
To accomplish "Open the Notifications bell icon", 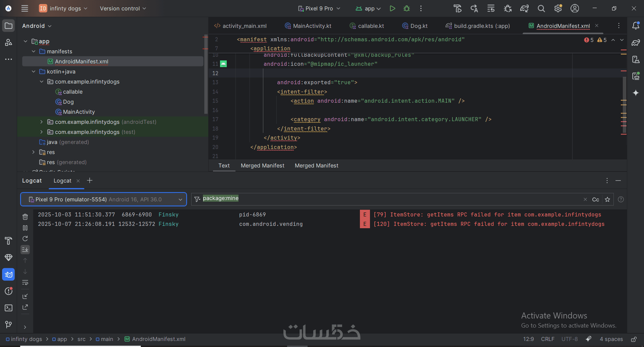I will coord(636,26).
